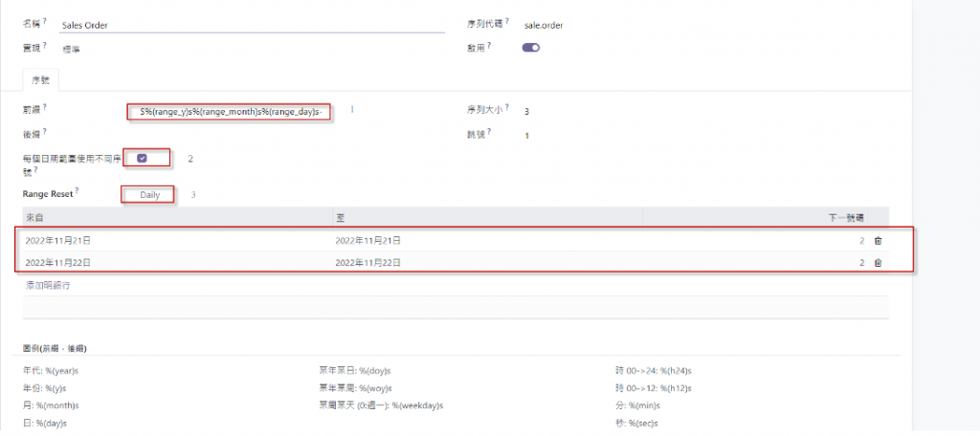Viewport: 980px width, 436px height.
Task: Click the 至 column header
Action: [487, 217]
